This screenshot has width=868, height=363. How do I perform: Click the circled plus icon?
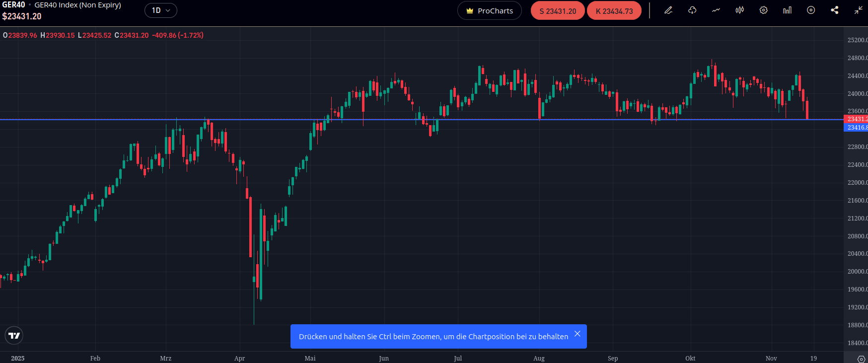click(x=811, y=10)
